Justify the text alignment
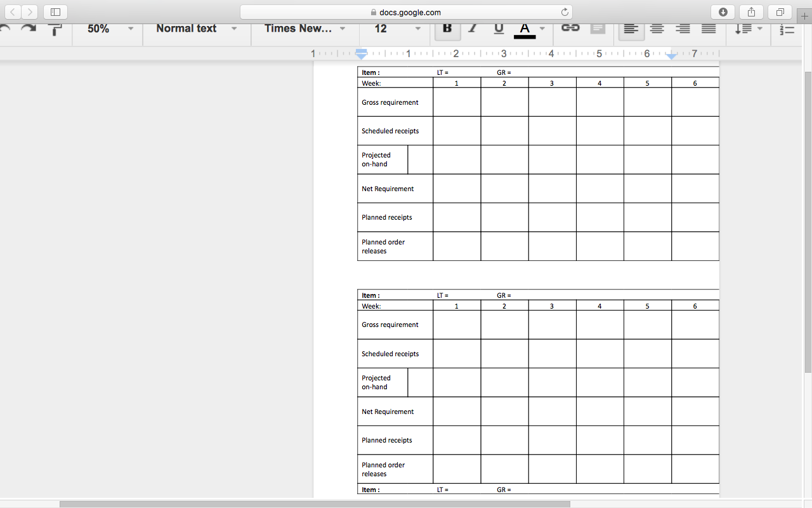Screen dimensions: 812x508 tap(709, 29)
